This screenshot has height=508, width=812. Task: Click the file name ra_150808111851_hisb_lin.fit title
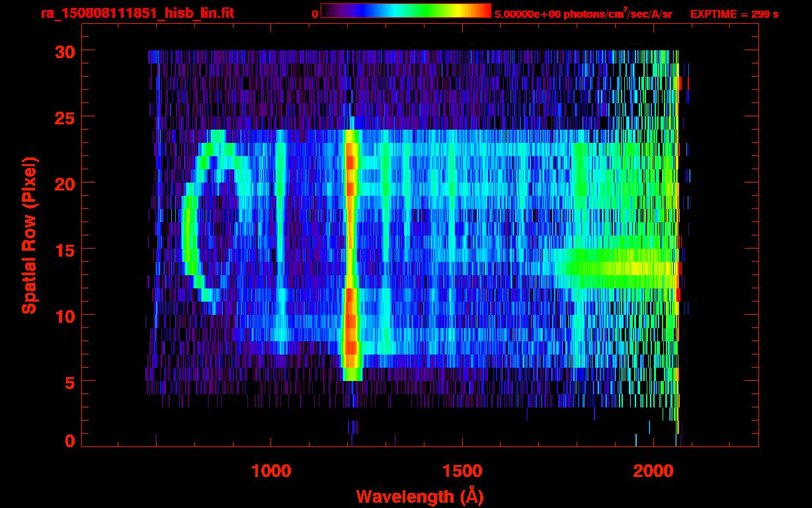coord(137,13)
